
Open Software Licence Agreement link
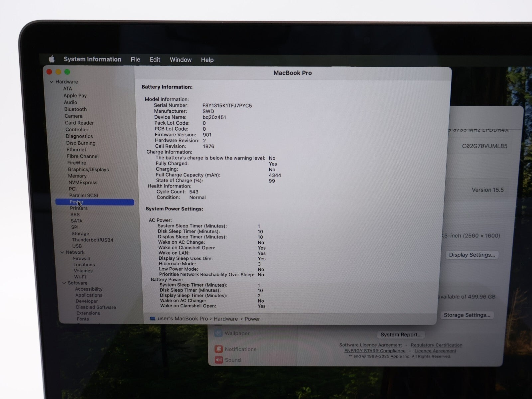point(370,345)
